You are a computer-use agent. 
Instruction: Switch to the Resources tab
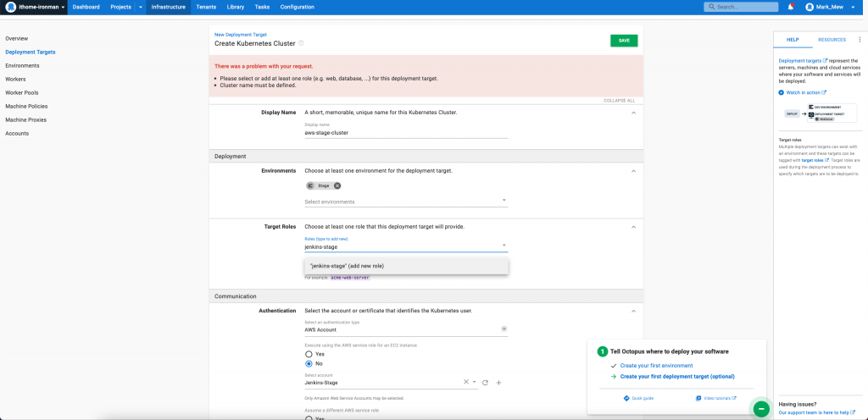pyautogui.click(x=831, y=40)
